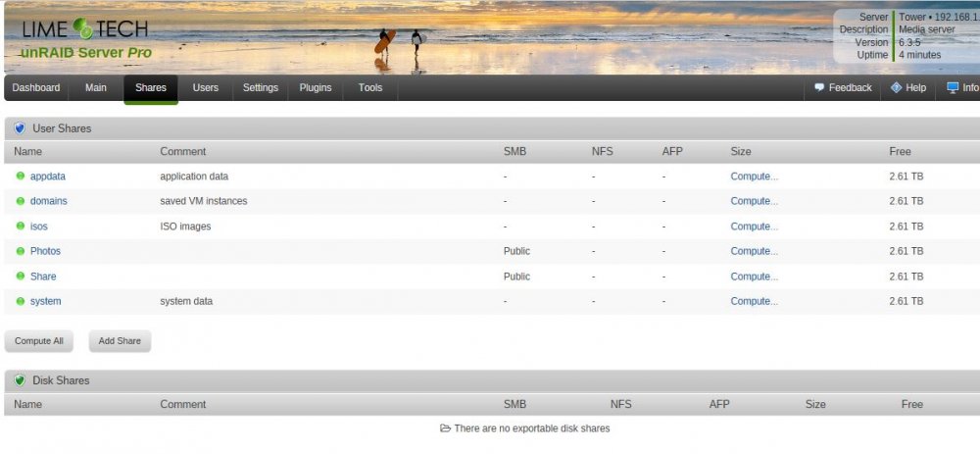This screenshot has height=454, width=980.
Task: Compute size for system share
Action: click(755, 301)
